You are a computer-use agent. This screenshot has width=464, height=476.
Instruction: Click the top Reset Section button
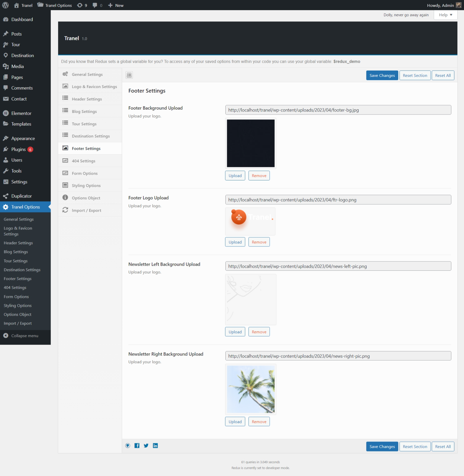pos(415,75)
